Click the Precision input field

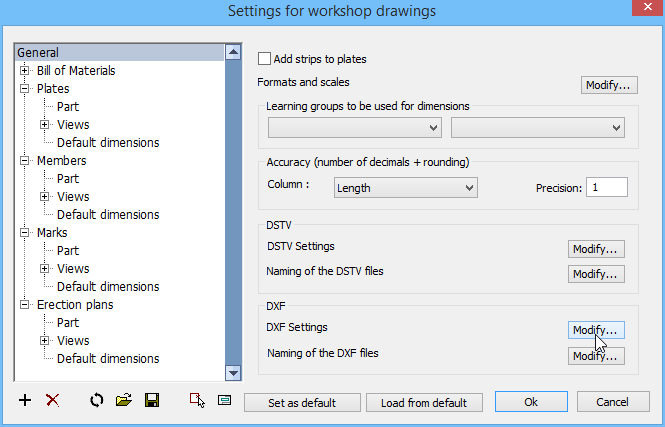point(607,187)
